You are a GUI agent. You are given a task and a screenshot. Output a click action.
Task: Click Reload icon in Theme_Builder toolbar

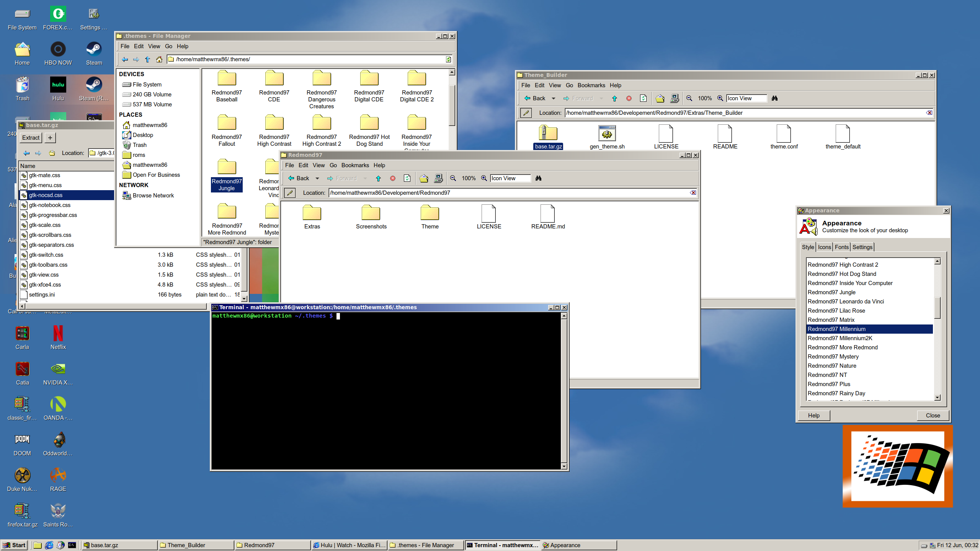pos(644,98)
